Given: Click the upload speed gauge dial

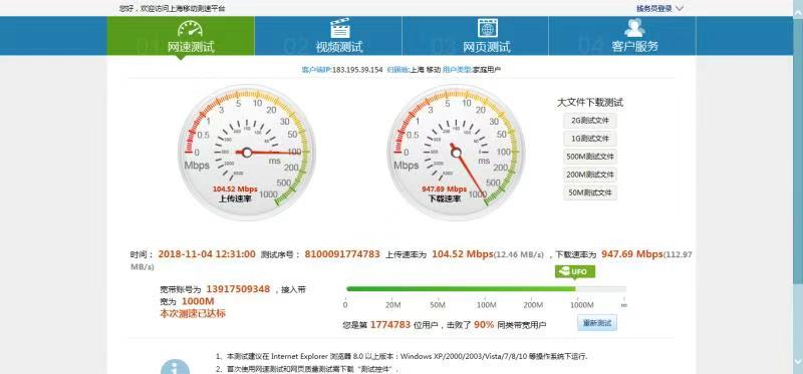Looking at the screenshot, I should 247,152.
